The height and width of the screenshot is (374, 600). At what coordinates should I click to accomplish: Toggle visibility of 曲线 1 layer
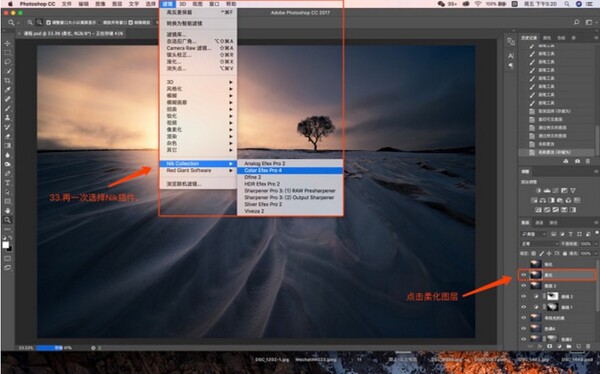point(523,307)
